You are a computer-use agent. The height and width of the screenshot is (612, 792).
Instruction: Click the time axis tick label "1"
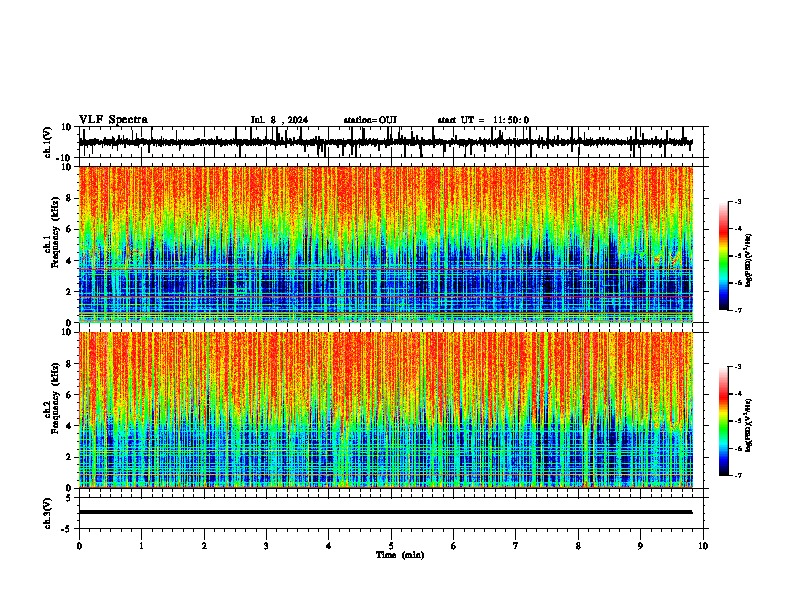[141, 546]
